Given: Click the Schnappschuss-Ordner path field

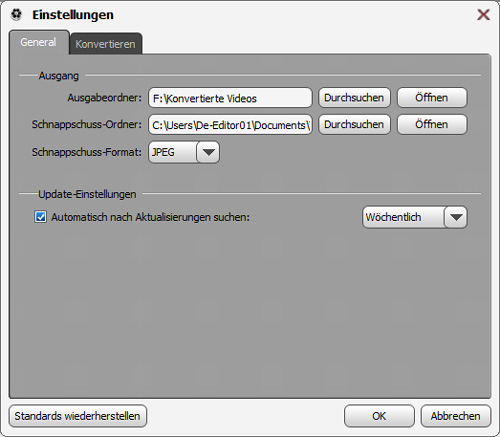Looking at the screenshot, I should point(230,125).
